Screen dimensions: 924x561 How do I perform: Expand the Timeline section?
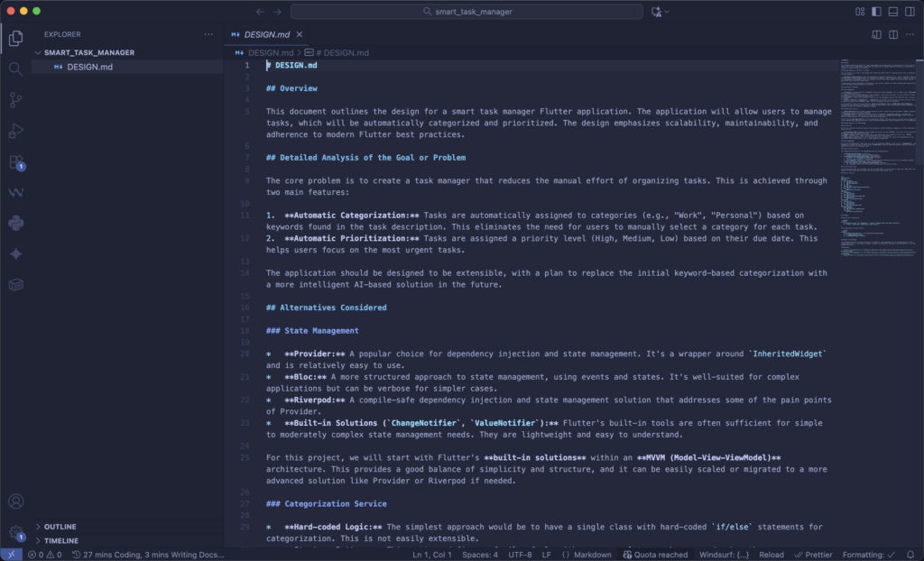(61, 540)
